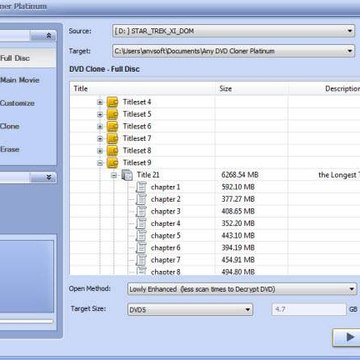360x360 pixels.
Task: Click the Titleset 9 folder icon
Action: coord(112,163)
